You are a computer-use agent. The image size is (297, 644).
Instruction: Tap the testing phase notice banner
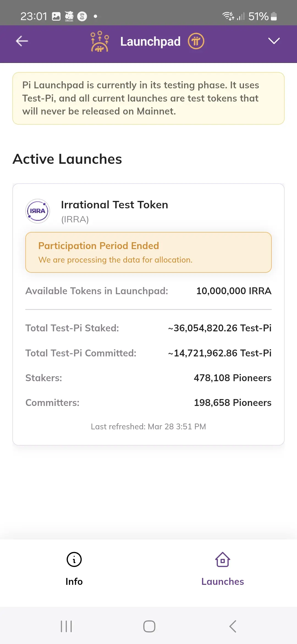tap(148, 98)
